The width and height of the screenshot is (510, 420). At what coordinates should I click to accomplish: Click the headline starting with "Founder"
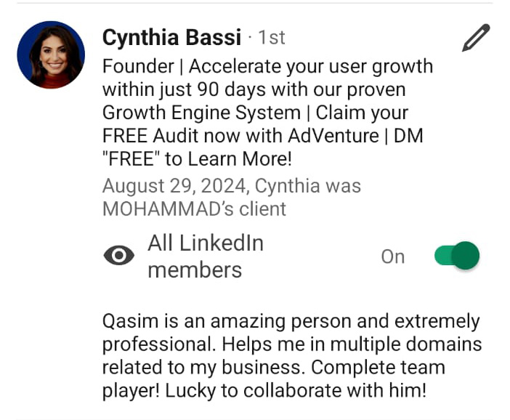coord(267,112)
